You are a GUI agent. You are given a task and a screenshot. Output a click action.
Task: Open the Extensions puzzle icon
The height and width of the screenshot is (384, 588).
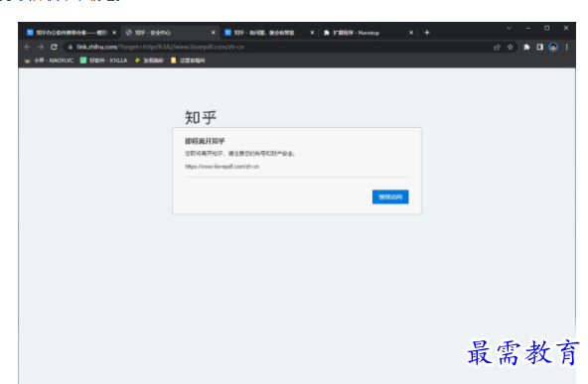click(x=526, y=48)
